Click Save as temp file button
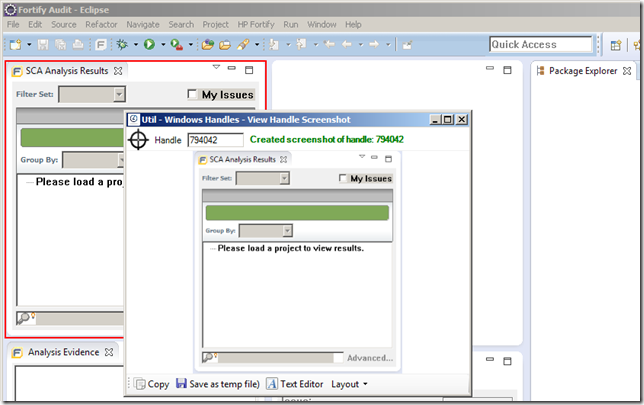Image resolution: width=644 pixels, height=405 pixels. pos(217,383)
